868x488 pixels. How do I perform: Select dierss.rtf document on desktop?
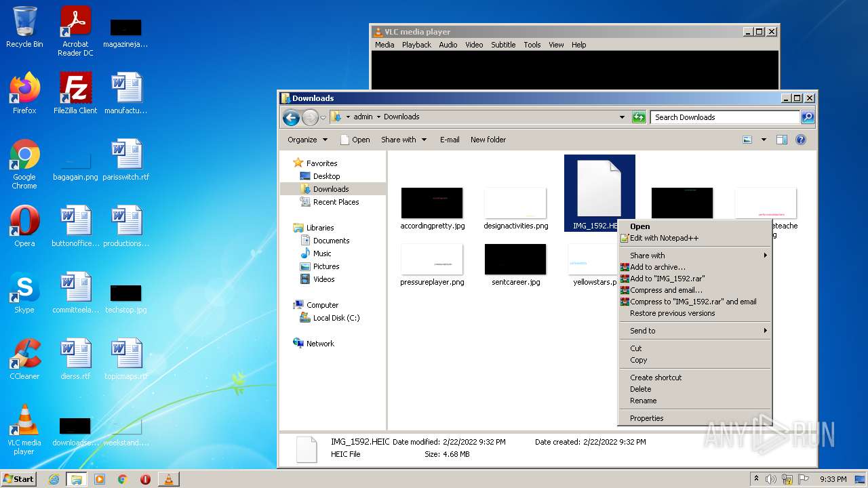point(75,359)
